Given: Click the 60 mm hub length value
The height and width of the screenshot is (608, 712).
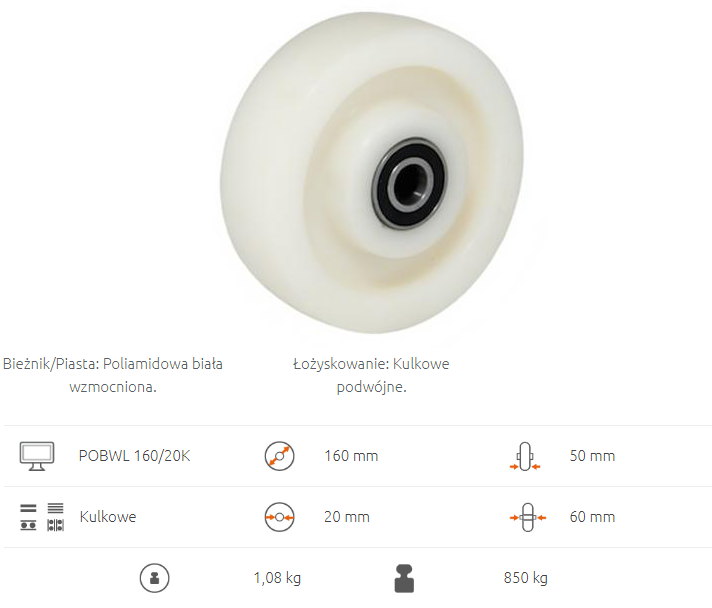Looking at the screenshot, I should (x=592, y=517).
